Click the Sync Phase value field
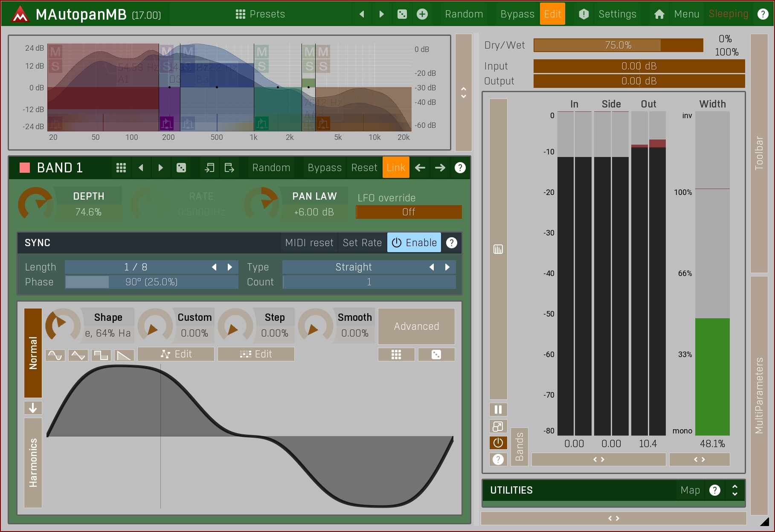 click(151, 282)
